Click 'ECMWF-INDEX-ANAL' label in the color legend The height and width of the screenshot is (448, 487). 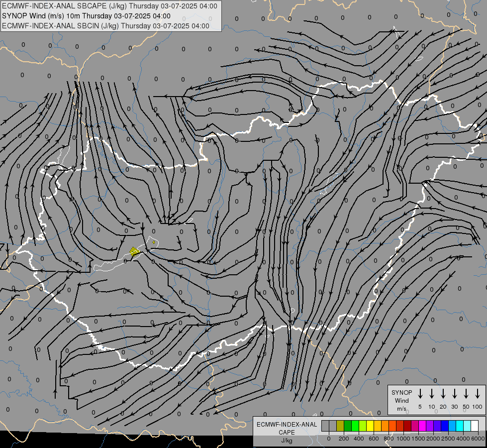[x=287, y=425]
